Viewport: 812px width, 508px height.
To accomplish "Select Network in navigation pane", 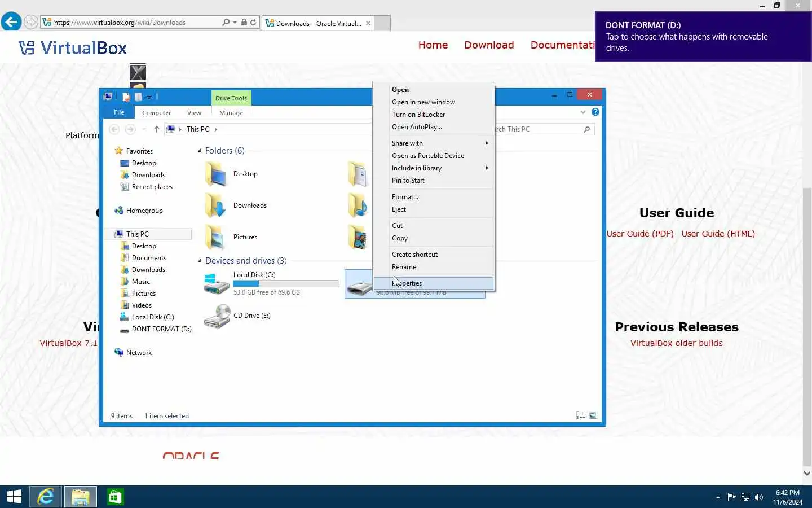I will pos(139,353).
